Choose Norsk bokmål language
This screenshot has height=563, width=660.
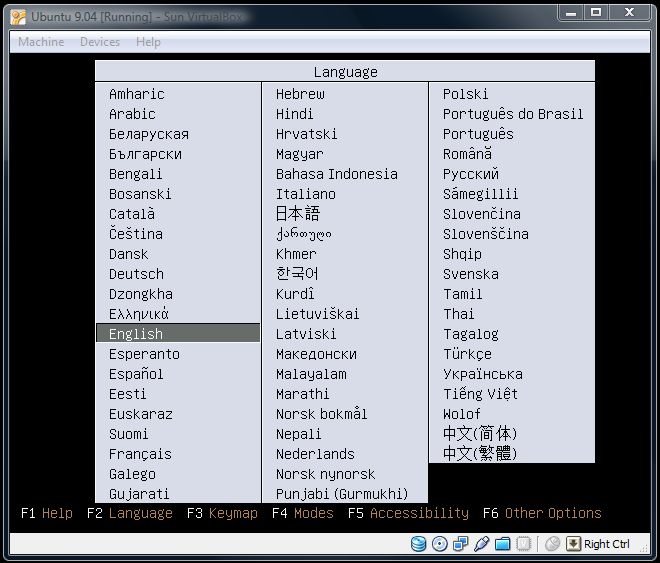[x=322, y=414]
